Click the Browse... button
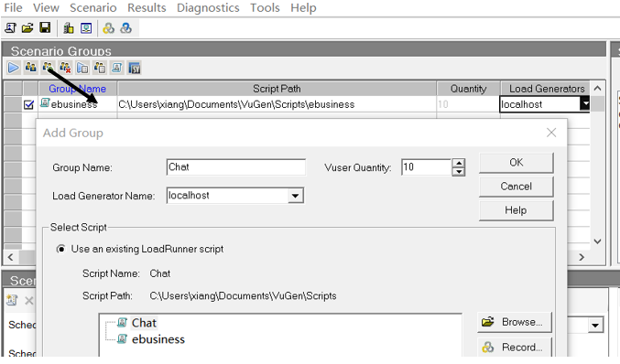620x364 pixels. tap(515, 322)
